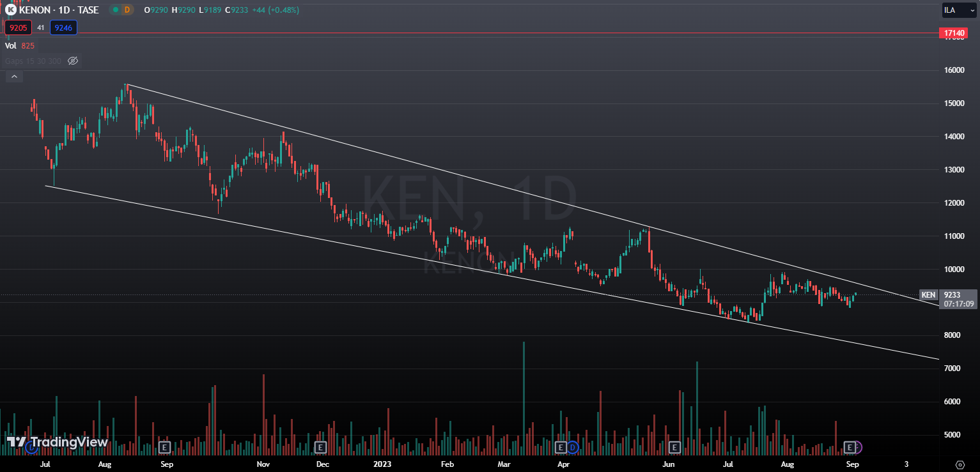Open chart settings gear icon
This screenshot has width=980, height=472.
click(960, 464)
